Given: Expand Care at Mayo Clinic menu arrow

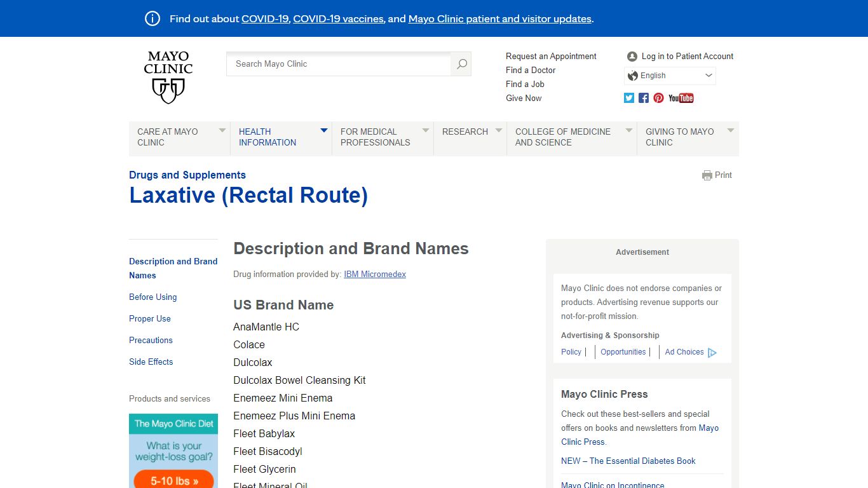Looking at the screenshot, I should click(x=222, y=130).
